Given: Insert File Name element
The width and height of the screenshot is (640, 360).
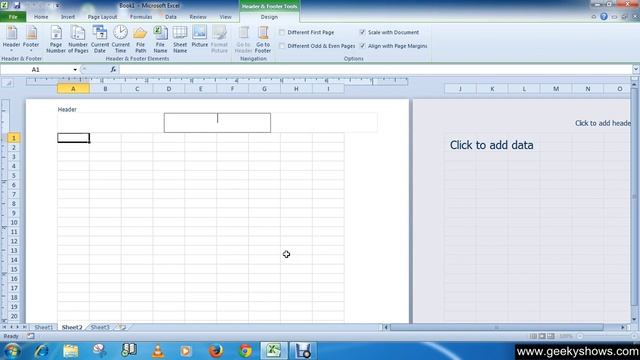Looking at the screenshot, I should pyautogui.click(x=160, y=39).
